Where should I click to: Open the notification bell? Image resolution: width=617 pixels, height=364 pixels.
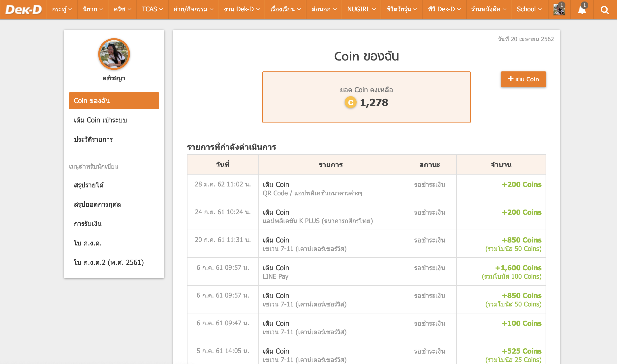(582, 10)
